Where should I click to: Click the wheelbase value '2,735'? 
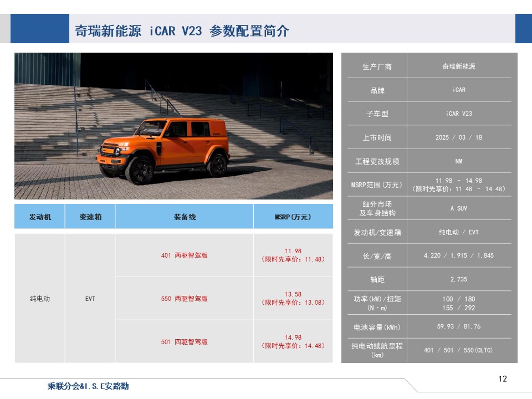pos(459,279)
